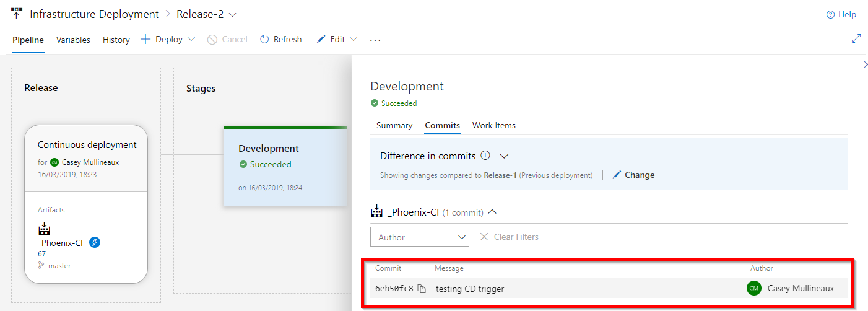The height and width of the screenshot is (311, 868).
Task: Open the more actions ellipsis menu
Action: 375,40
